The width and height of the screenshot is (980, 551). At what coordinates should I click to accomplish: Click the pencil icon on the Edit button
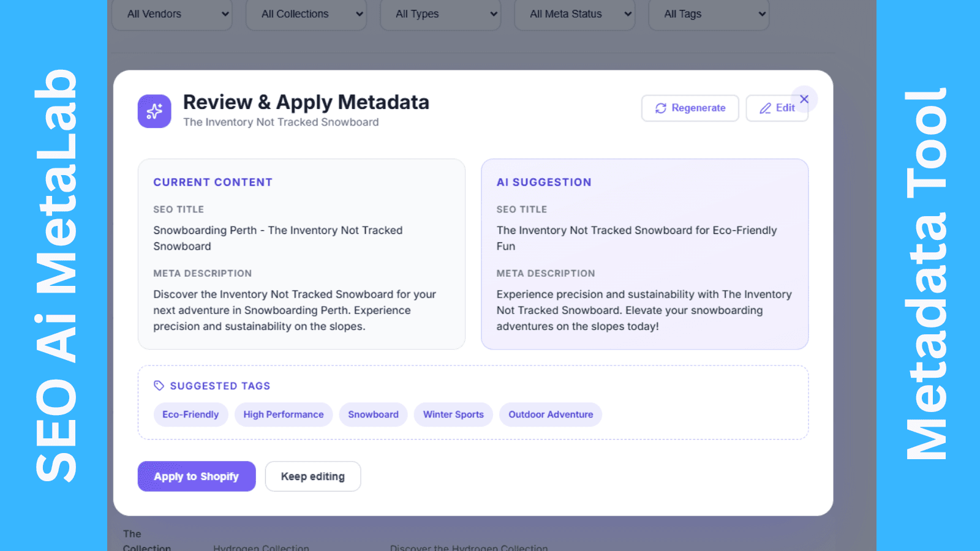pos(765,108)
